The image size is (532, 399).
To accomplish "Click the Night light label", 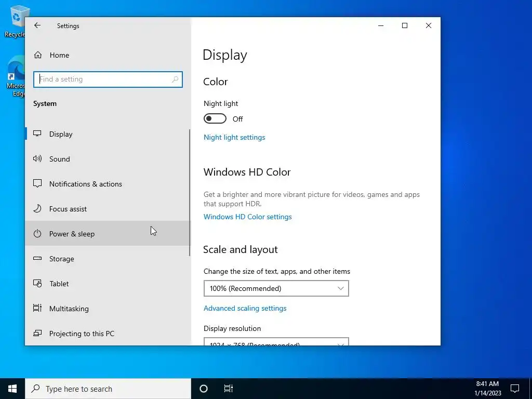I will pos(221,103).
